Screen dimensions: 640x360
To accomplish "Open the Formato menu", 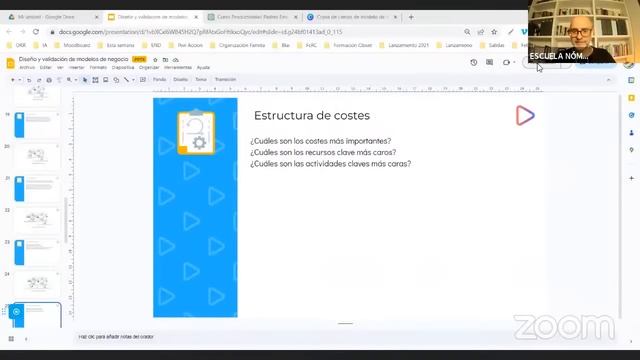I will pyautogui.click(x=98, y=68).
